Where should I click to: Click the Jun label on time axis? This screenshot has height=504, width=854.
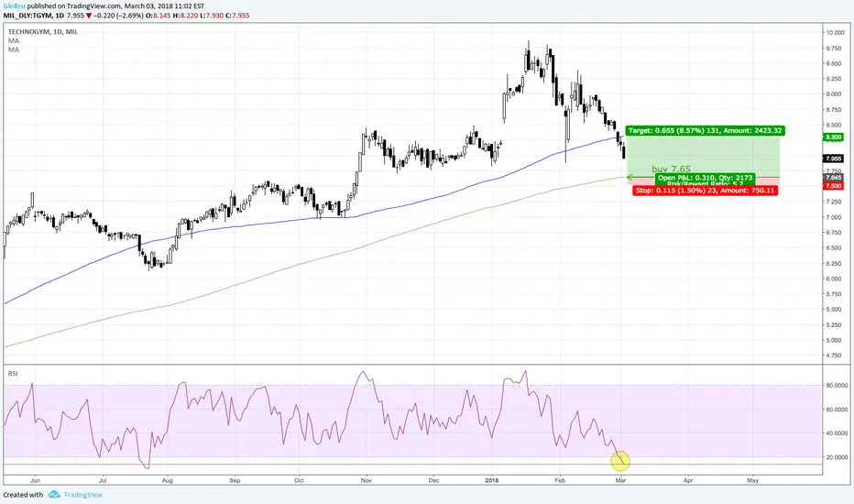click(x=36, y=480)
